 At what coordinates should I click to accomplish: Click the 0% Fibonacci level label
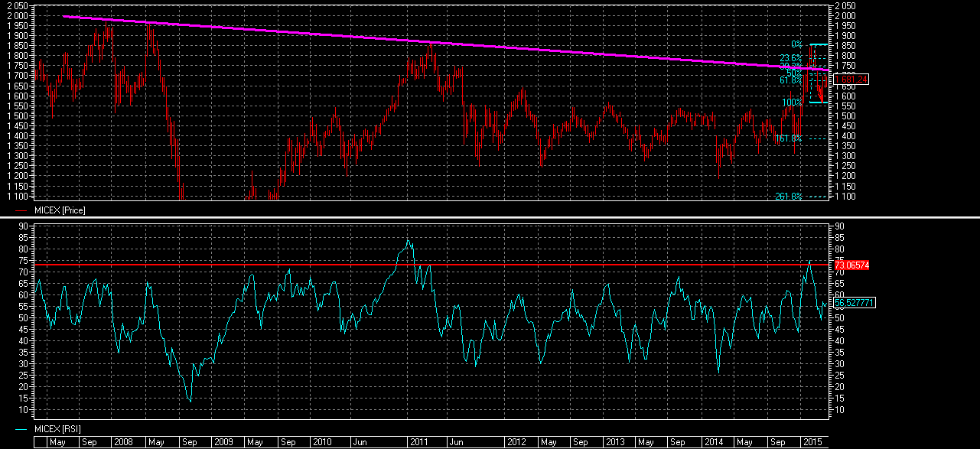click(796, 44)
